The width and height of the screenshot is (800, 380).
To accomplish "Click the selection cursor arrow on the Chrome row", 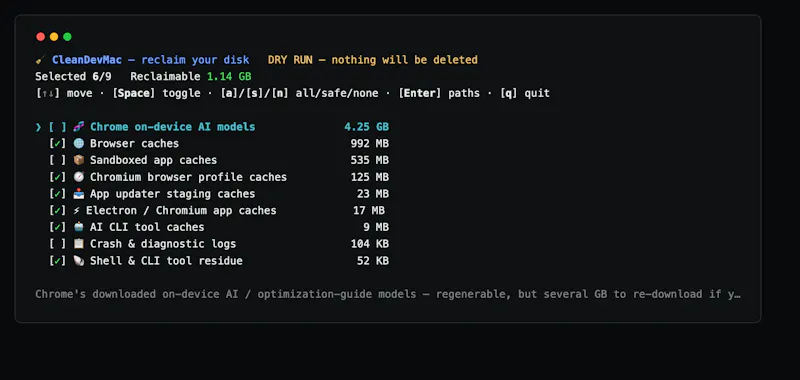I will point(38,127).
